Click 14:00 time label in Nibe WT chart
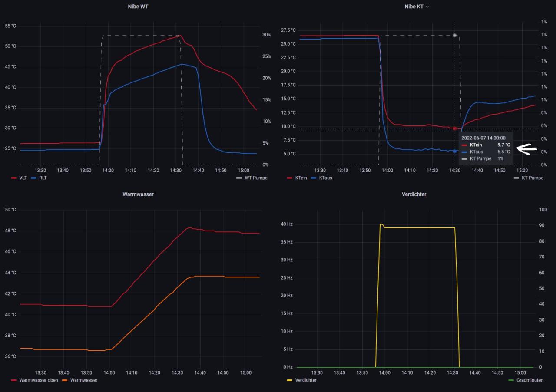Screen dimensions: 556x392 pyautogui.click(x=108, y=170)
